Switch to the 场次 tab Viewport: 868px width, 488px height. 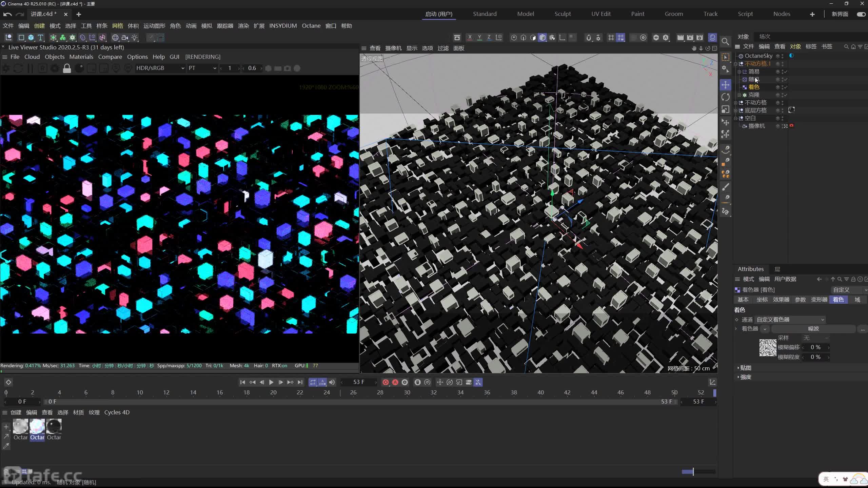pyautogui.click(x=765, y=37)
